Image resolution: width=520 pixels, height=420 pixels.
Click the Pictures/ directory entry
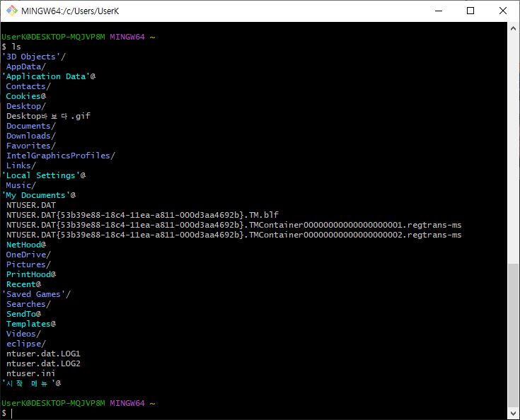click(28, 265)
